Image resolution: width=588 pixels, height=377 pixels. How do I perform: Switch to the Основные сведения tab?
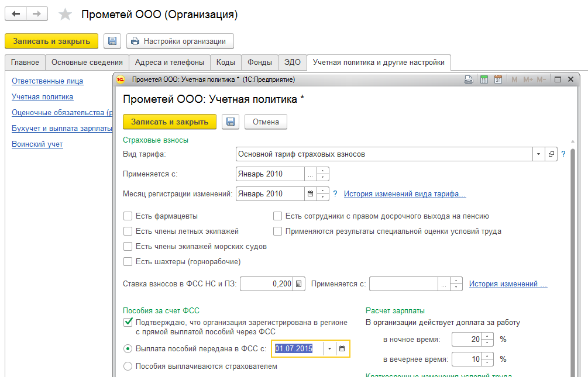coord(87,62)
